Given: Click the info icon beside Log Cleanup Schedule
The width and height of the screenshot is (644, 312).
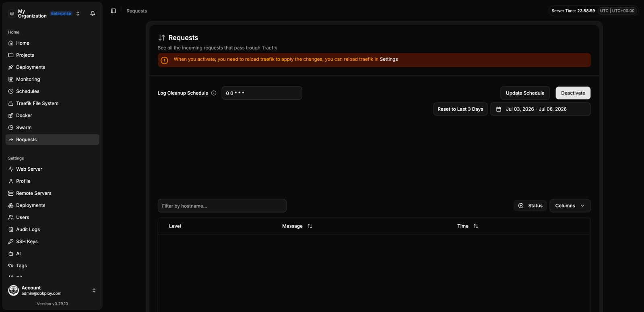Looking at the screenshot, I should tap(214, 93).
